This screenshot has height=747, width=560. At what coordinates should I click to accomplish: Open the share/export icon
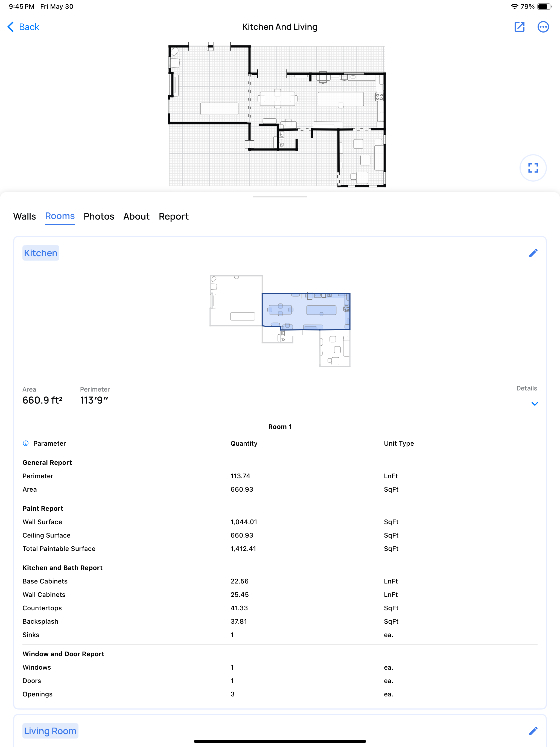[519, 27]
